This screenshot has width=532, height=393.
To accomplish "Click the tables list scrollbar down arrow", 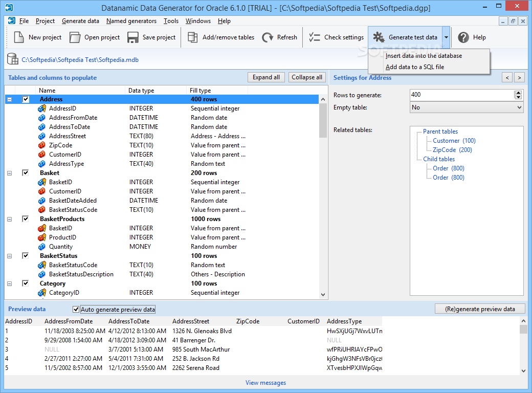I will [x=323, y=295].
